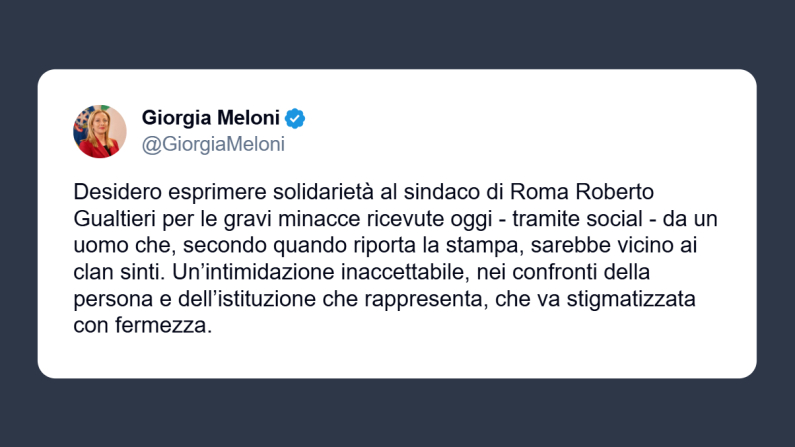This screenshot has height=447, width=795.
Task: Click the verified blue checkmark badge
Action: click(x=295, y=118)
